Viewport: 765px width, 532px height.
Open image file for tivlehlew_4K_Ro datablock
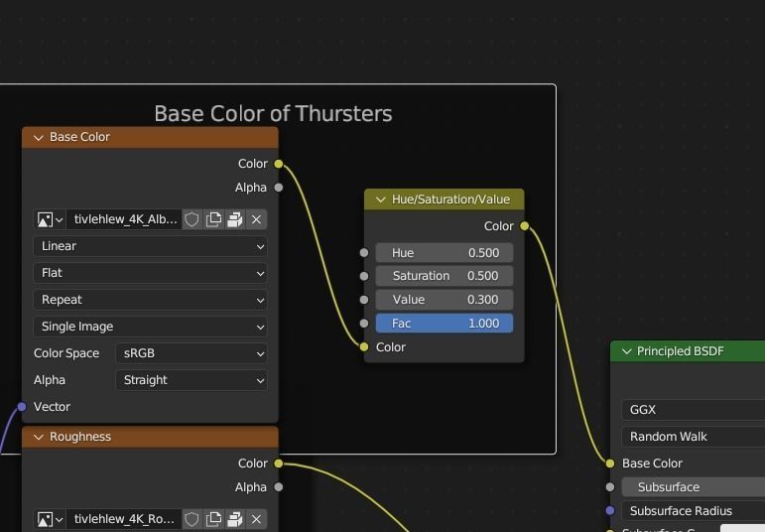click(x=235, y=519)
